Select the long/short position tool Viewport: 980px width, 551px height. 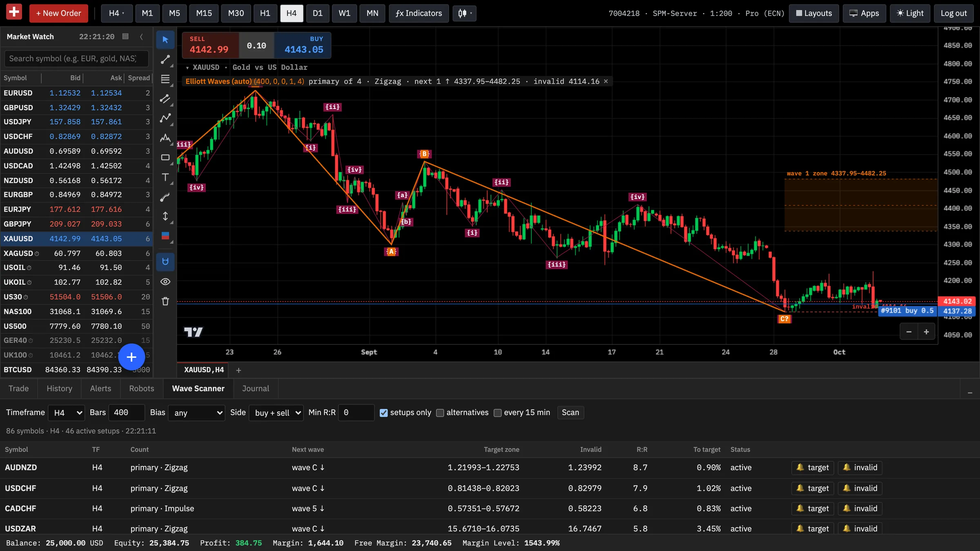point(165,236)
